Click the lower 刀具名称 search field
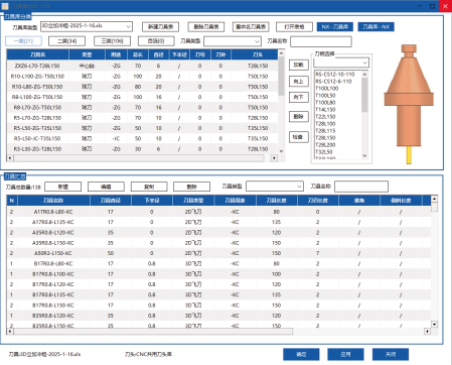 tap(361, 187)
